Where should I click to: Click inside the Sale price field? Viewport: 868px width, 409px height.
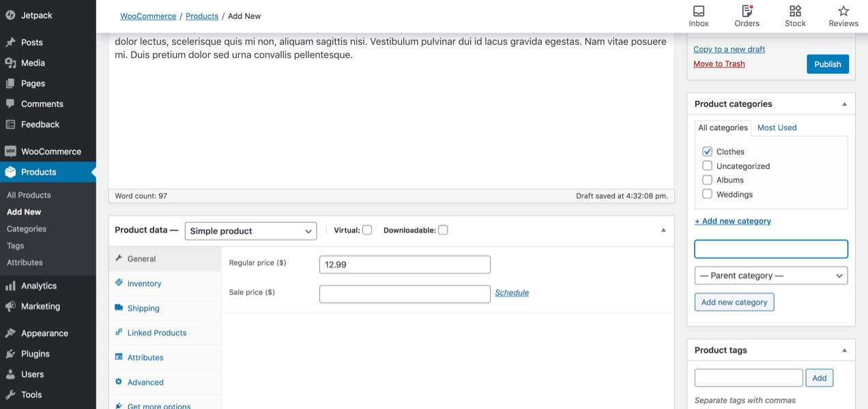click(405, 294)
